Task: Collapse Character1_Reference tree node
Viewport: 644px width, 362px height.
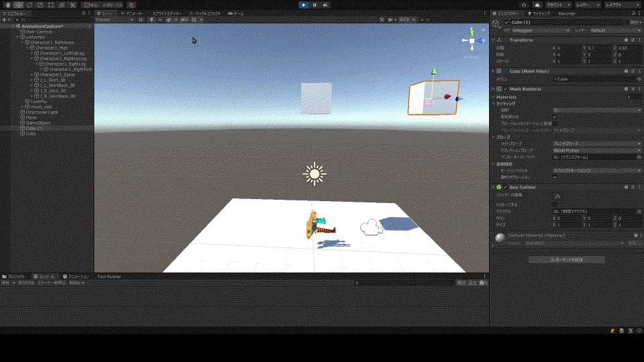Action: pyautogui.click(x=23, y=42)
